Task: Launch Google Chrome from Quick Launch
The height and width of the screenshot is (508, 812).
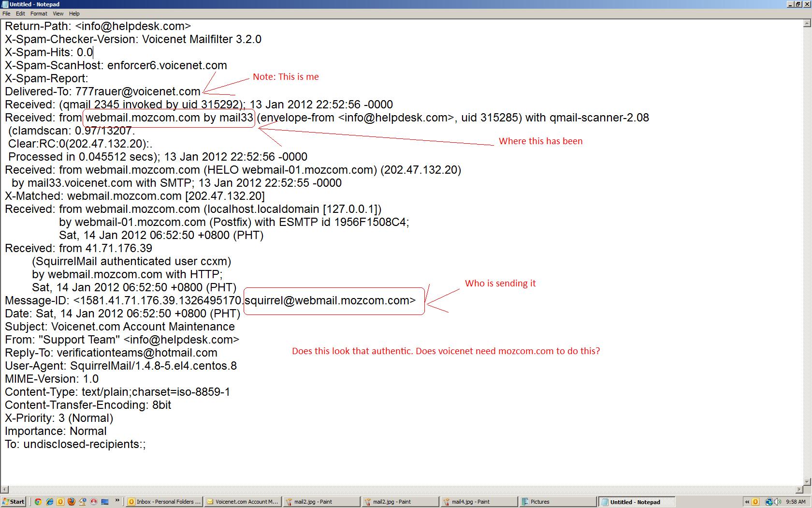Action: pos(38,502)
